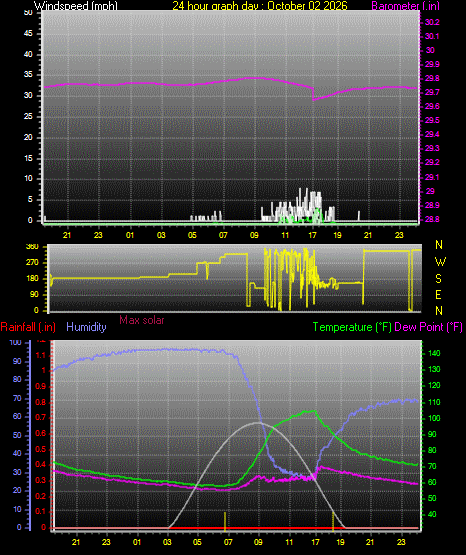Click the 29.9 barometer axis value
Viewport: 466px width, 555px height.
pos(432,64)
